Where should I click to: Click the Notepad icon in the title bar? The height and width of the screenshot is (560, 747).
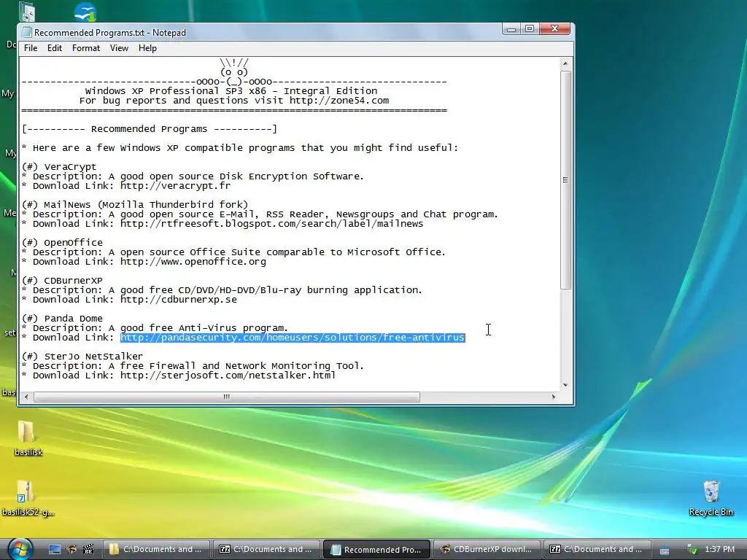pos(27,33)
